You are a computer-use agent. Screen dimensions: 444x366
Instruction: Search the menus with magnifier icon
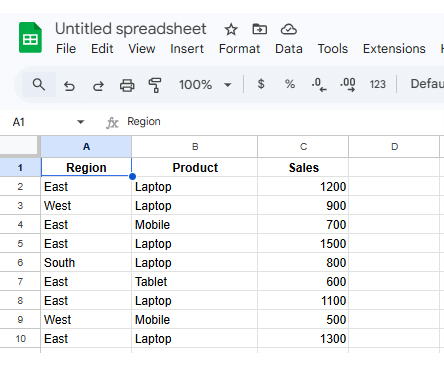39,85
